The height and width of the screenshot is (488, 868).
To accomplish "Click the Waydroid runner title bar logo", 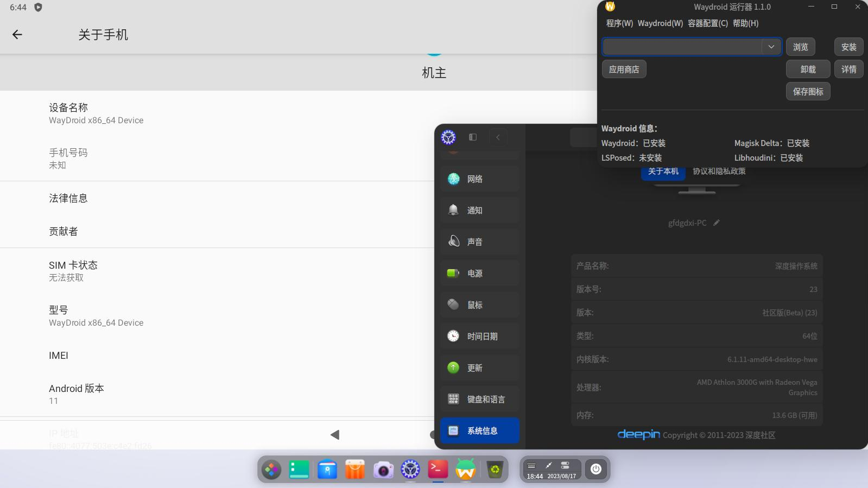I will pyautogui.click(x=610, y=7).
